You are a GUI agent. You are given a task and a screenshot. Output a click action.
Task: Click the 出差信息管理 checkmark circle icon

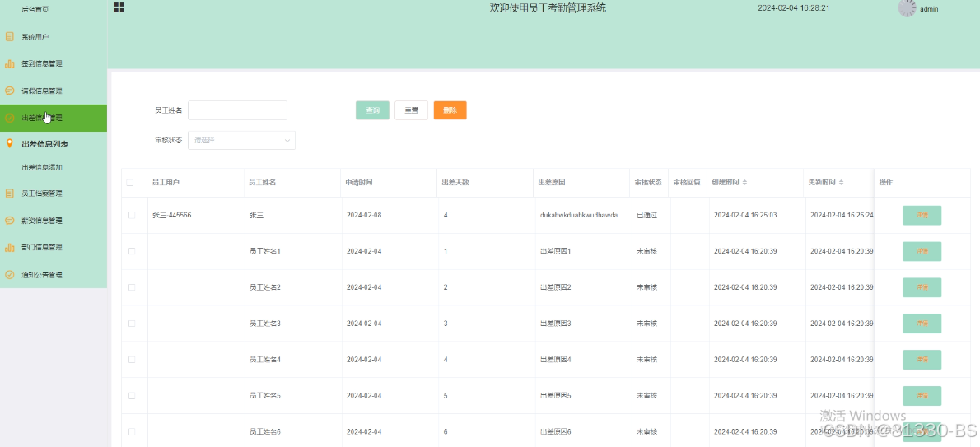click(9, 118)
